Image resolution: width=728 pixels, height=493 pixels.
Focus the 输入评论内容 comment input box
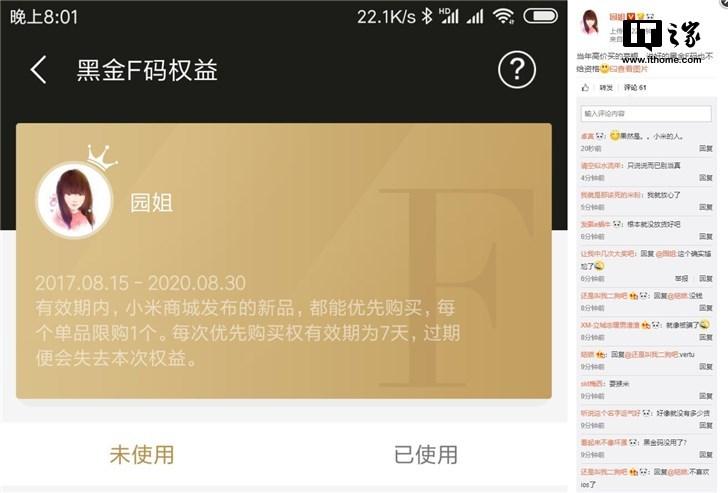pos(646,114)
